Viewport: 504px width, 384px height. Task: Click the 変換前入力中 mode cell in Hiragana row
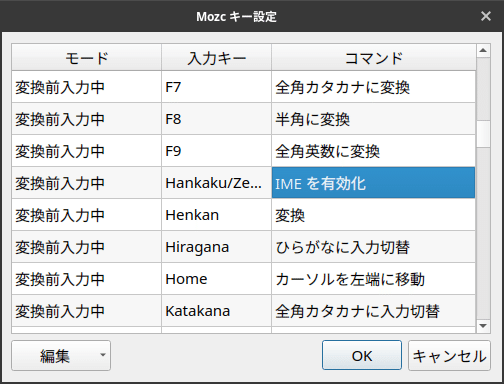87,247
